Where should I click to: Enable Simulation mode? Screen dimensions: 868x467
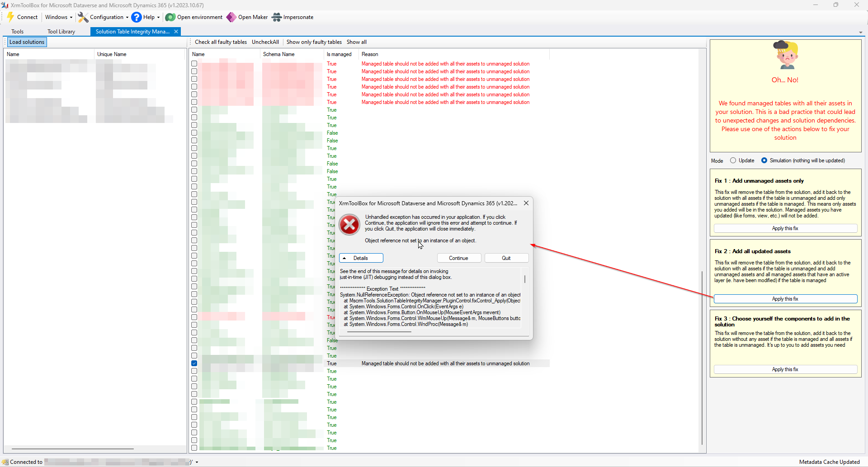[764, 160]
